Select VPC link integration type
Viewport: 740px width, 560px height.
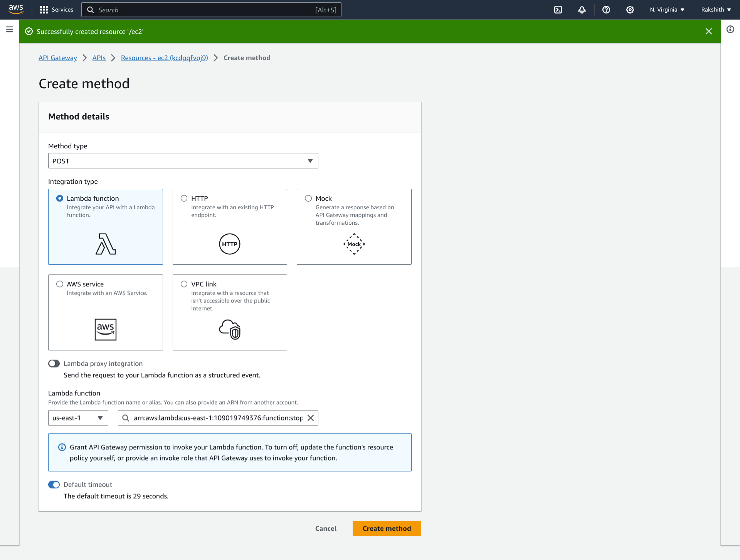tap(184, 284)
